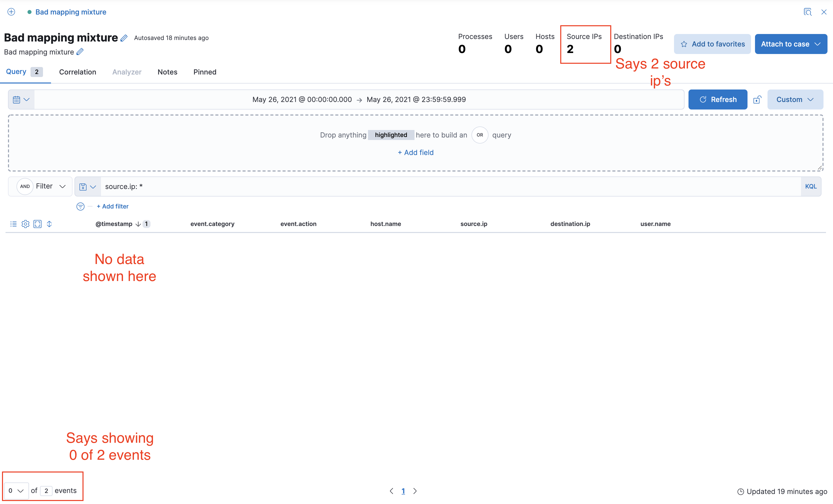This screenshot has width=833, height=504.
Task: Open the table settings gear icon
Action: click(25, 224)
